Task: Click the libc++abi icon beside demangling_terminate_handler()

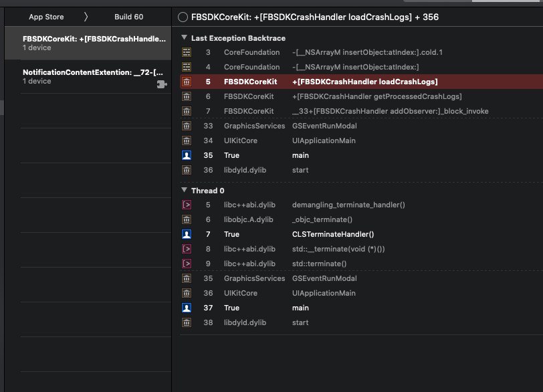Action: (187, 205)
